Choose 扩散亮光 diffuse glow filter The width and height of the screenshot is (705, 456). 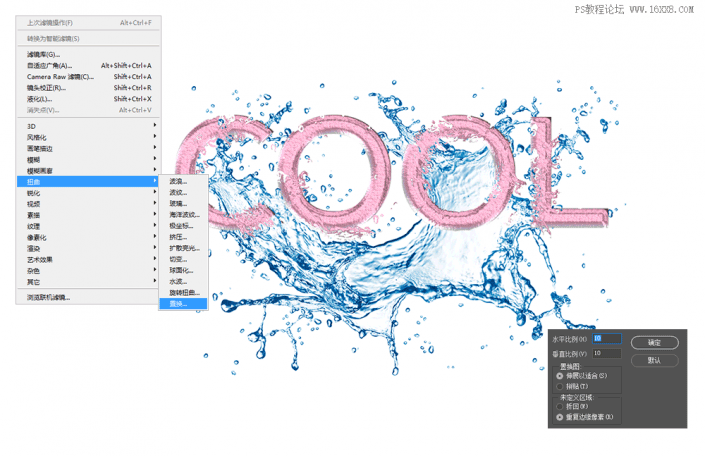pyautogui.click(x=183, y=248)
